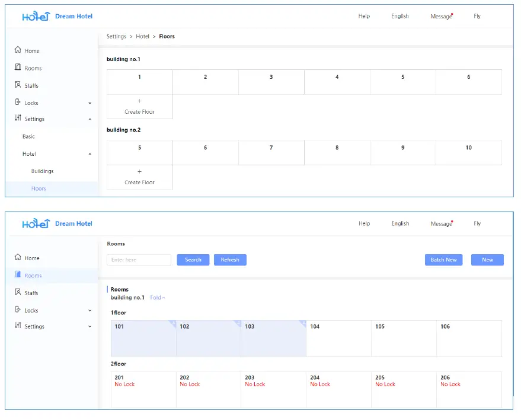521x420 pixels.
Task: Click the Batch New button
Action: tap(443, 259)
